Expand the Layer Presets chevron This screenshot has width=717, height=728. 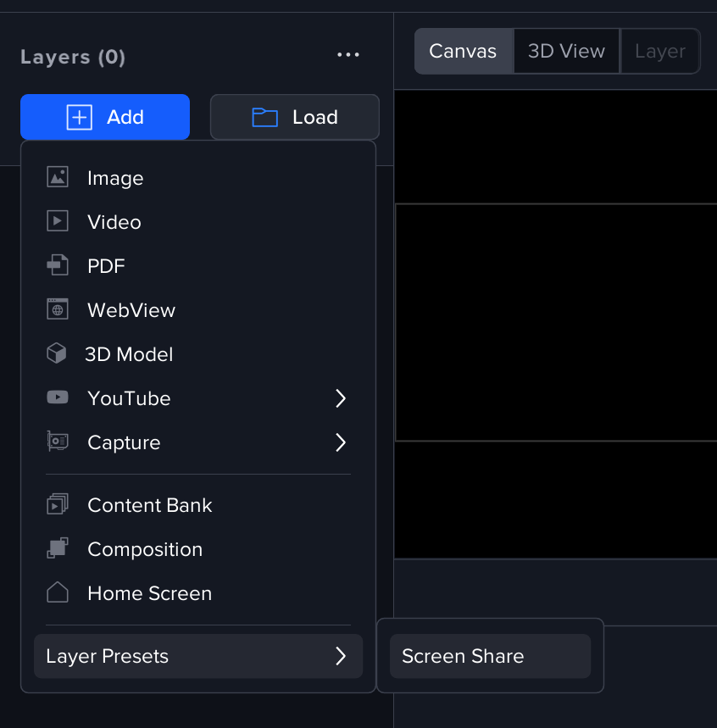tap(341, 656)
